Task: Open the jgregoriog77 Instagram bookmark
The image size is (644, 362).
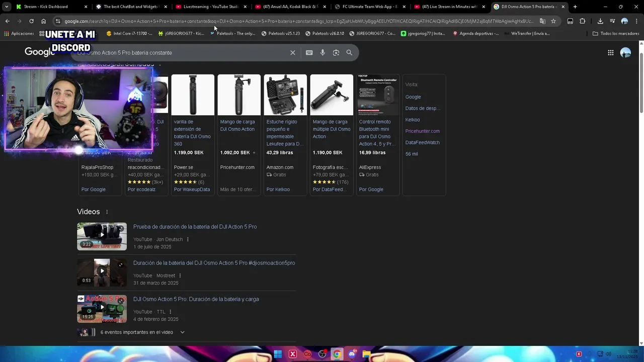Action: [x=423, y=33]
